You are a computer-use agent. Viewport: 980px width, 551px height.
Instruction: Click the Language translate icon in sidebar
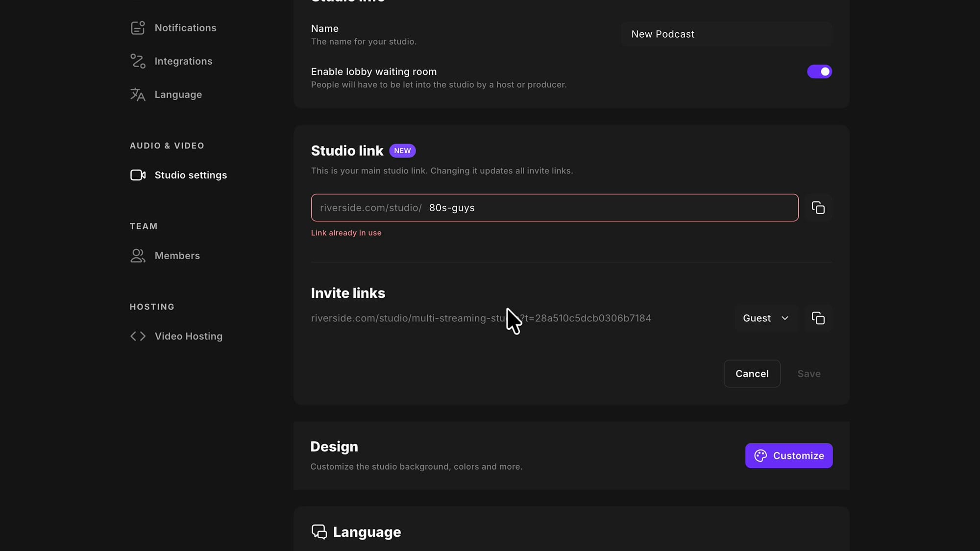click(x=138, y=95)
